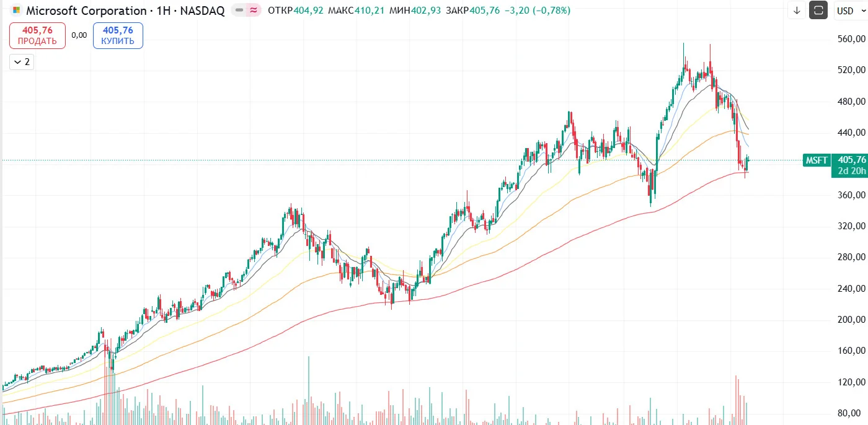Click the 2d 20h countdown under the price badge

click(852, 172)
